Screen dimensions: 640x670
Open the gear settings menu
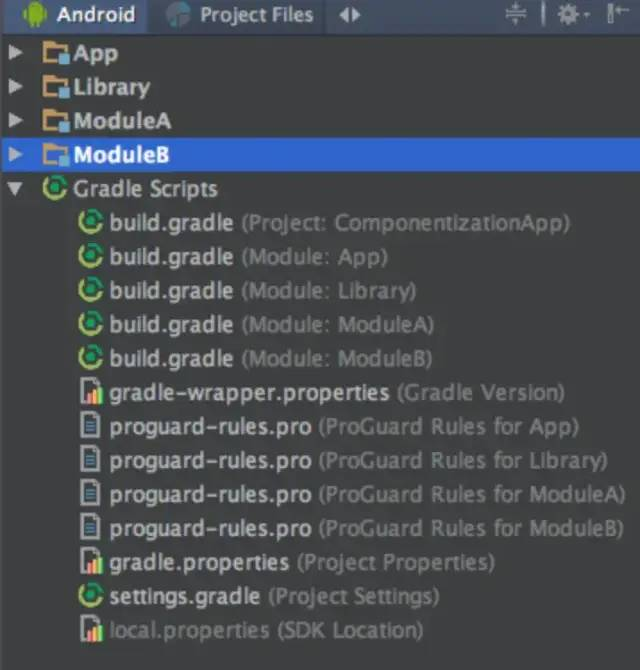572,15
